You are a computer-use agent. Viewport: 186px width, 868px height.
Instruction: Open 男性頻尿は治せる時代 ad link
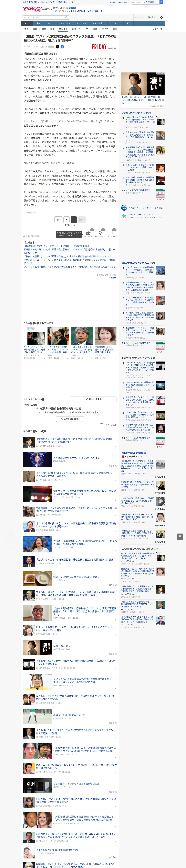[x=76, y=458]
